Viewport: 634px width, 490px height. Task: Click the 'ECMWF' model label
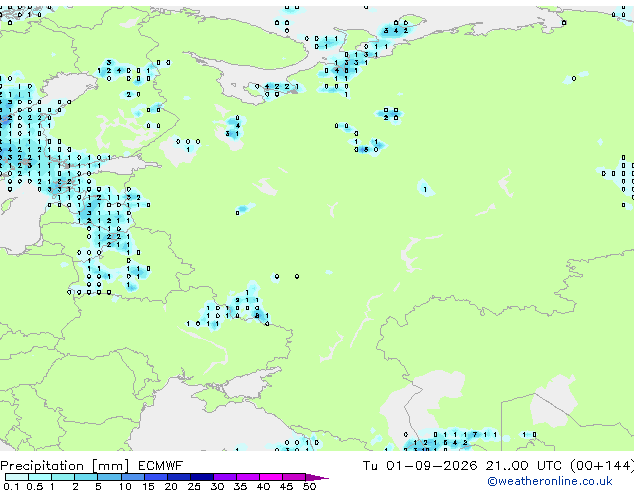(x=161, y=466)
